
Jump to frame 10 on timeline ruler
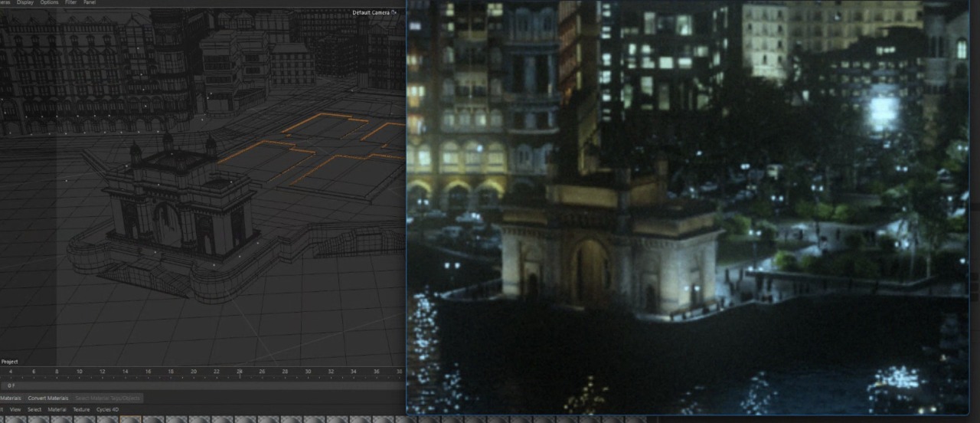tap(79, 372)
